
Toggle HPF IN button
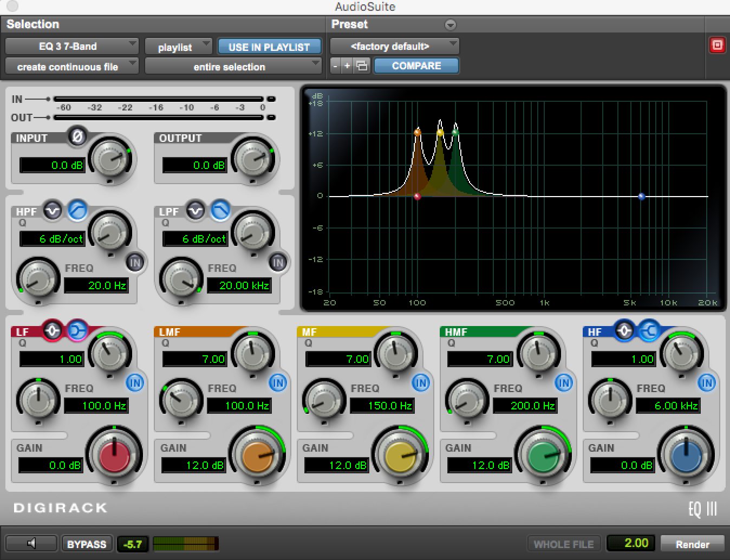tap(135, 263)
